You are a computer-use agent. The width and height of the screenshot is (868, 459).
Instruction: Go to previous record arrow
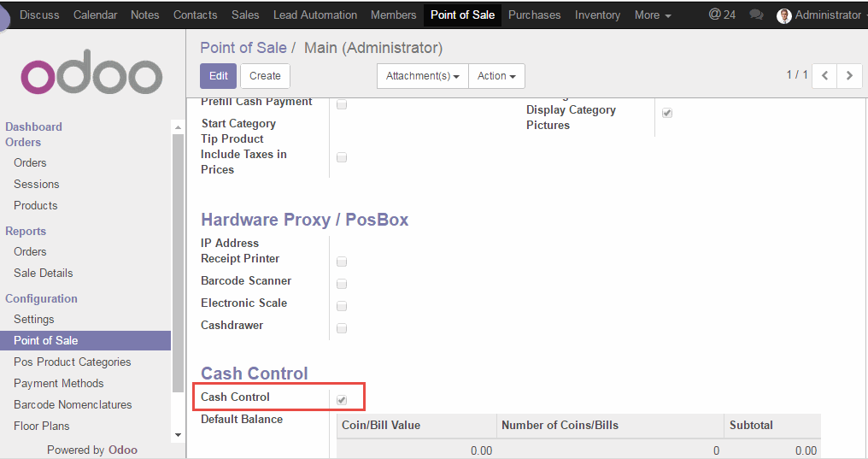click(x=824, y=75)
